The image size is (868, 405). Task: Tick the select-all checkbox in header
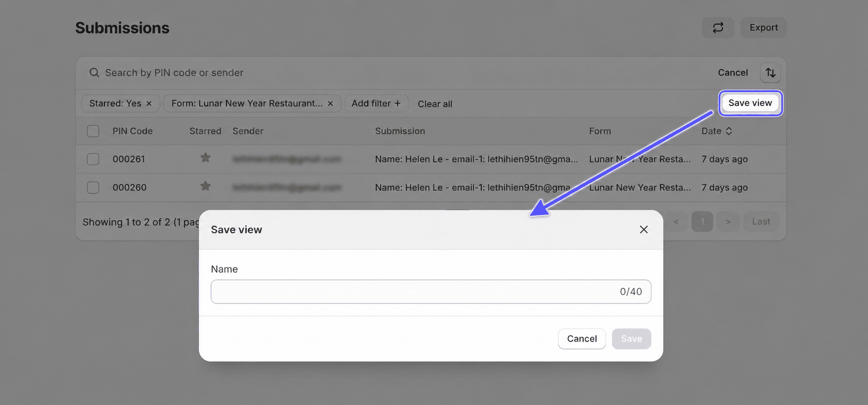click(93, 131)
